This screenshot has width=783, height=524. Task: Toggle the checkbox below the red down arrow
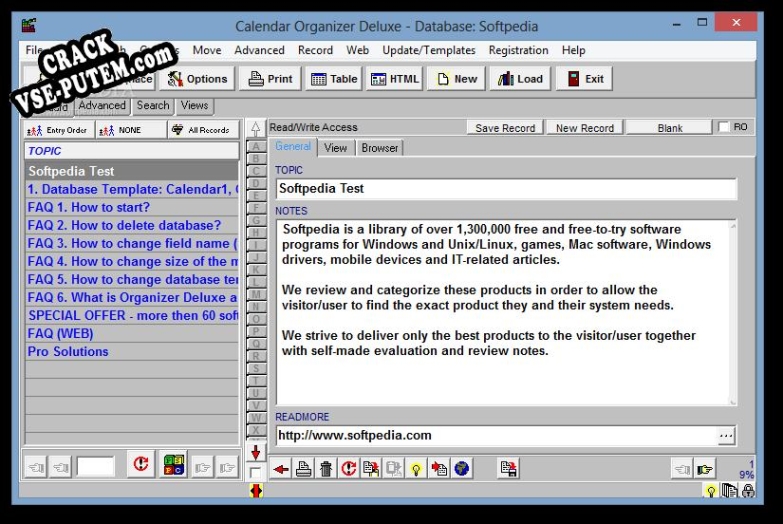pyautogui.click(x=255, y=472)
